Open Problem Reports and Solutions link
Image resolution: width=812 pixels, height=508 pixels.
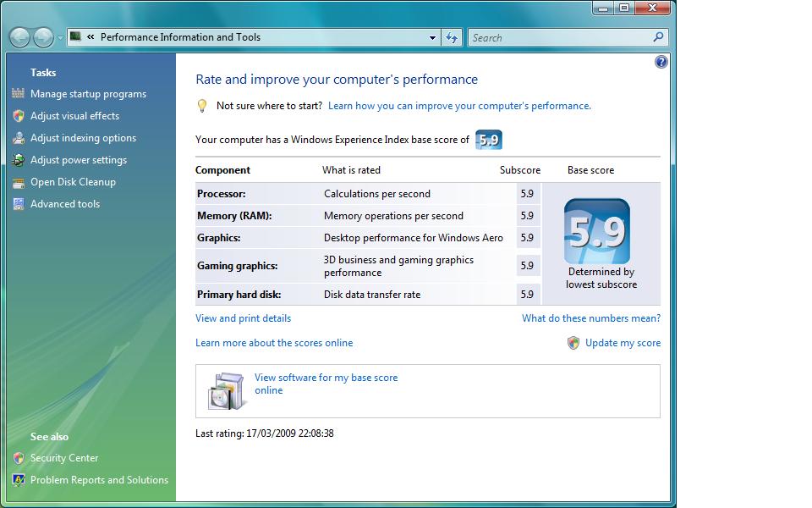coord(99,480)
